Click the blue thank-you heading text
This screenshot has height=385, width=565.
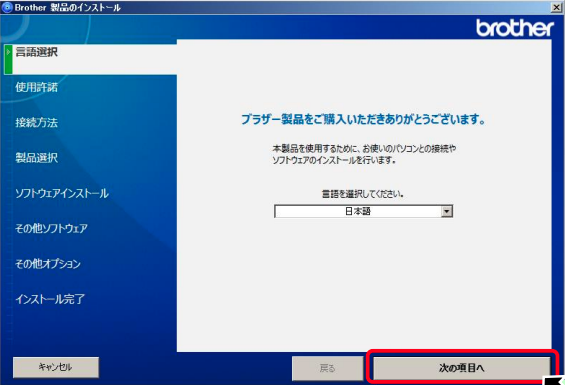click(363, 119)
